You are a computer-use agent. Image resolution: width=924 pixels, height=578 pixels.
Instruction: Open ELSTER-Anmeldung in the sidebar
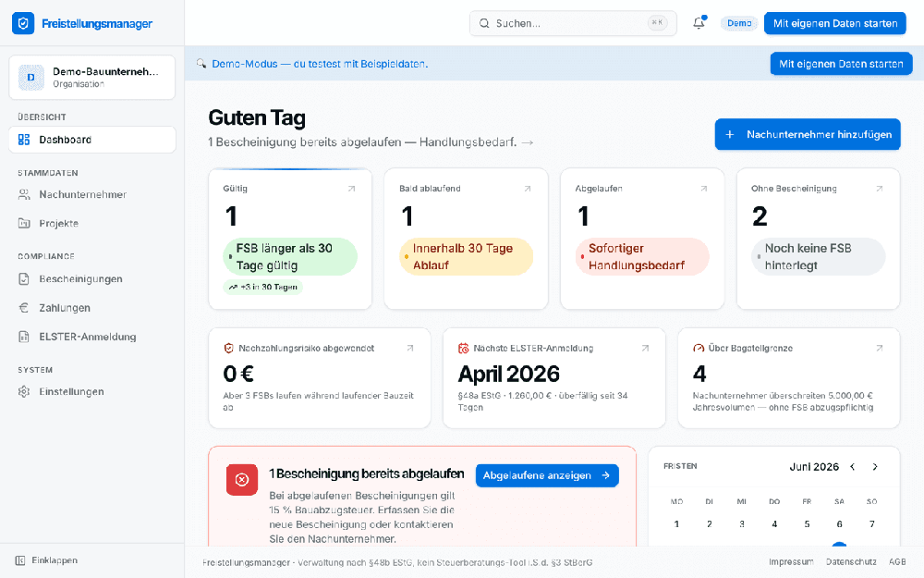coord(91,337)
